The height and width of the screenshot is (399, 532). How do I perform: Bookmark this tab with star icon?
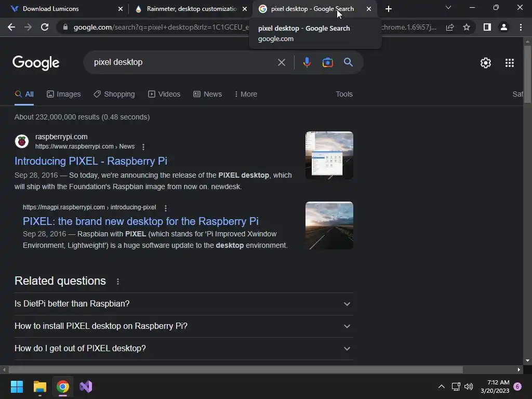coord(467,27)
